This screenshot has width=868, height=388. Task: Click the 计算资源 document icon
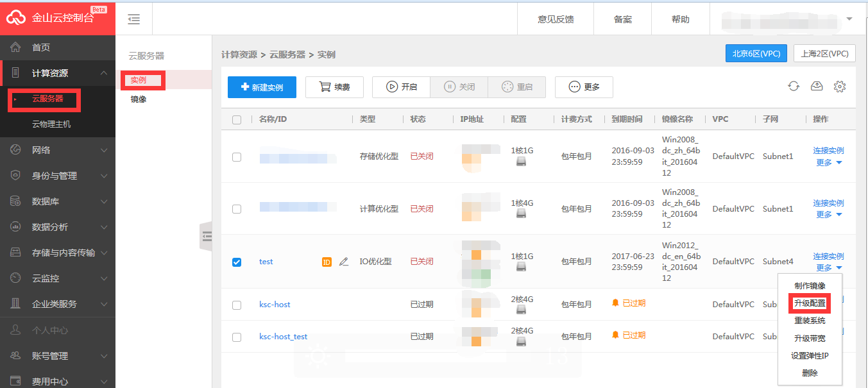pos(16,73)
